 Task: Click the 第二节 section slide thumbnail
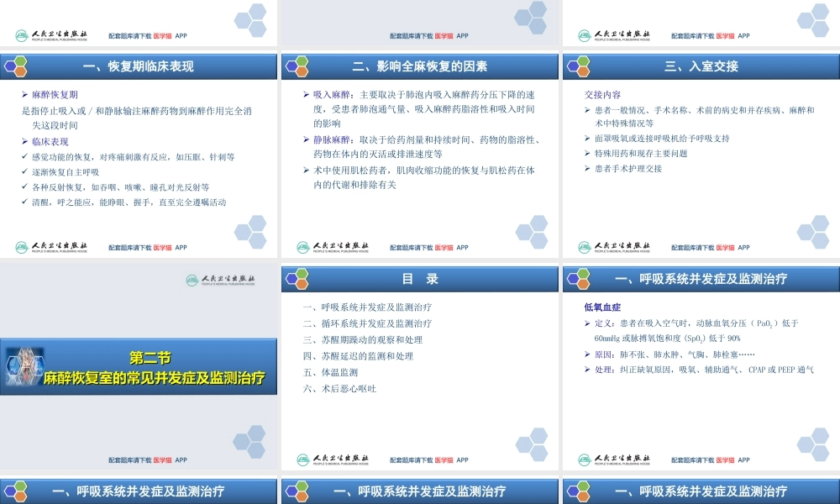tap(139, 363)
